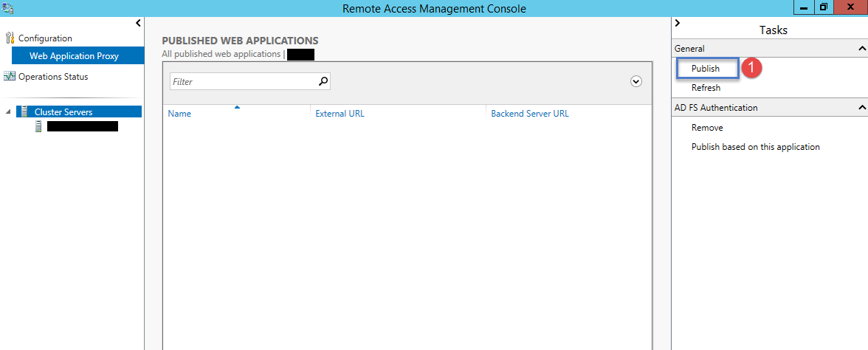Open Operations Status in navigation

point(53,77)
